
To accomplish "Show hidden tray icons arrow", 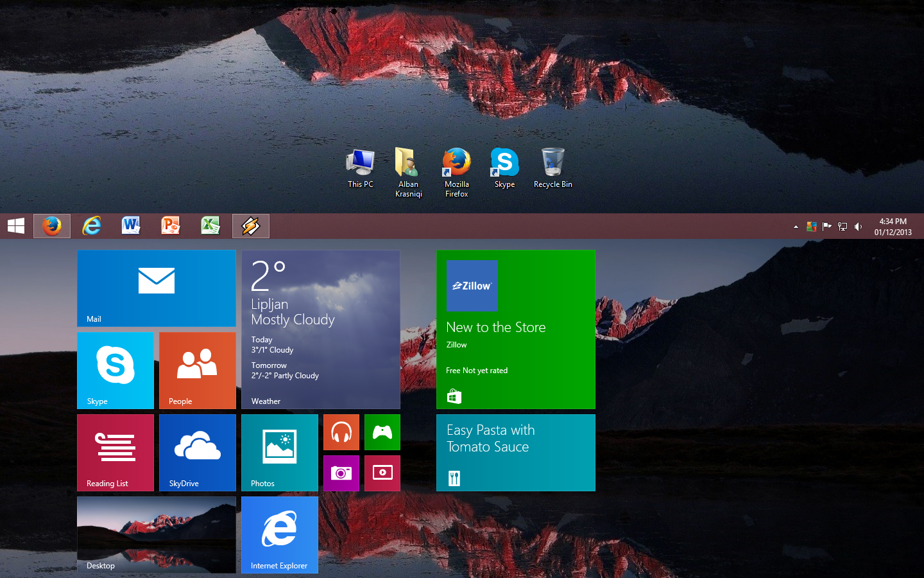I will tap(796, 227).
